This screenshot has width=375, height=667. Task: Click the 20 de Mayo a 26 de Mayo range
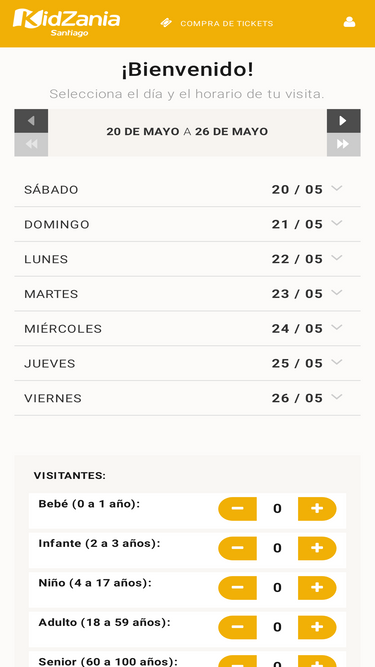pyautogui.click(x=187, y=132)
